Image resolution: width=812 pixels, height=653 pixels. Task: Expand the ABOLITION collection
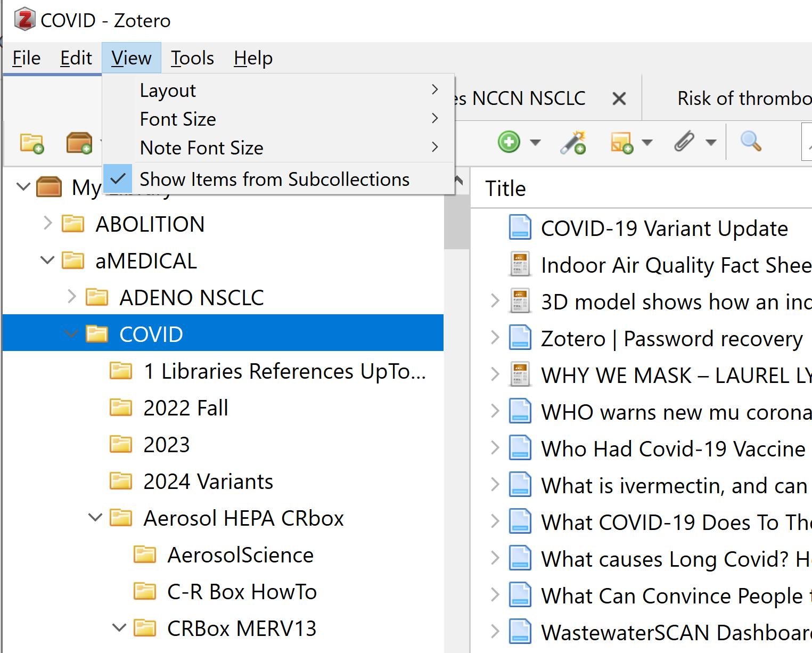pos(47,223)
